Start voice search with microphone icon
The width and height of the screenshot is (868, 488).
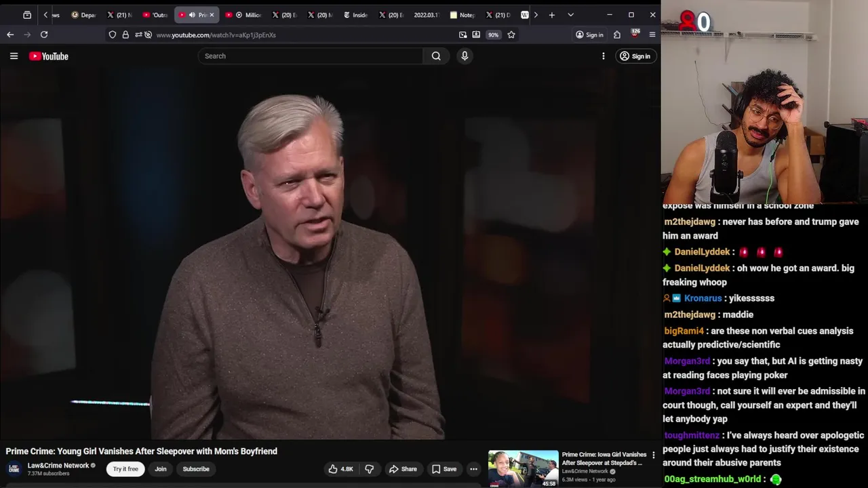pos(465,56)
